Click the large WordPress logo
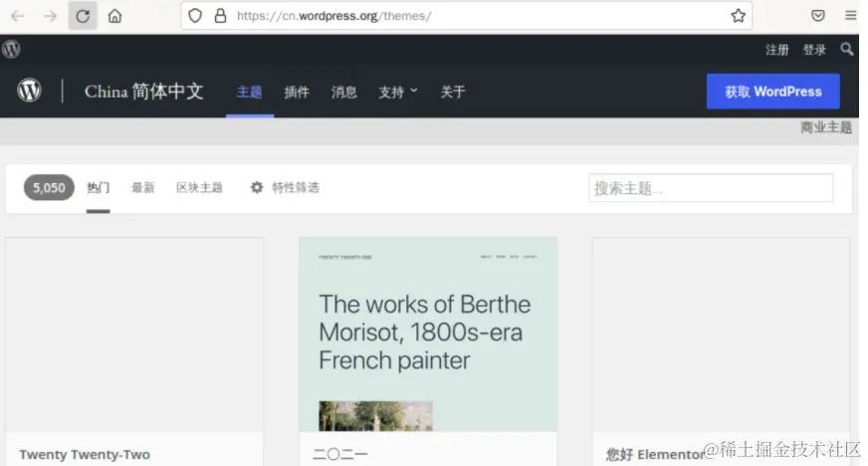 pyautogui.click(x=29, y=91)
